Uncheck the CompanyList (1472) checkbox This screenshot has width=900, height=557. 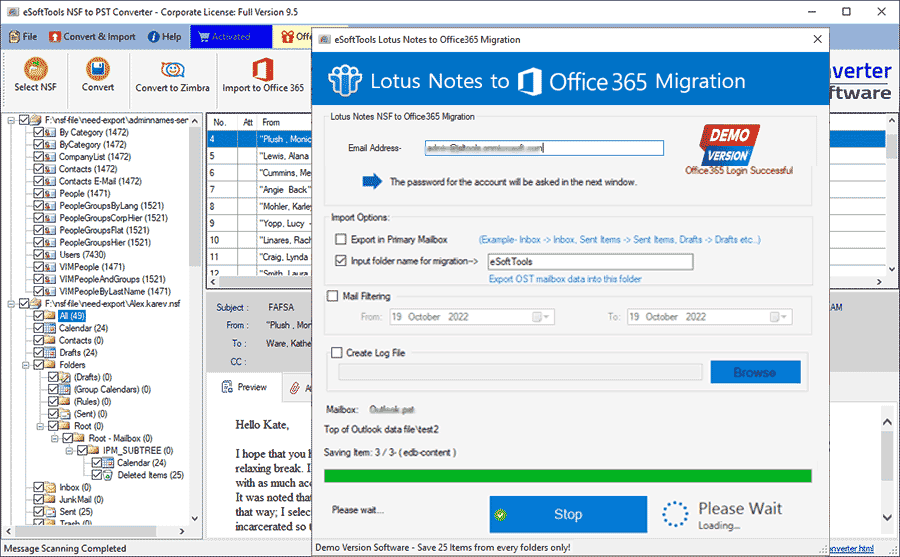point(38,156)
